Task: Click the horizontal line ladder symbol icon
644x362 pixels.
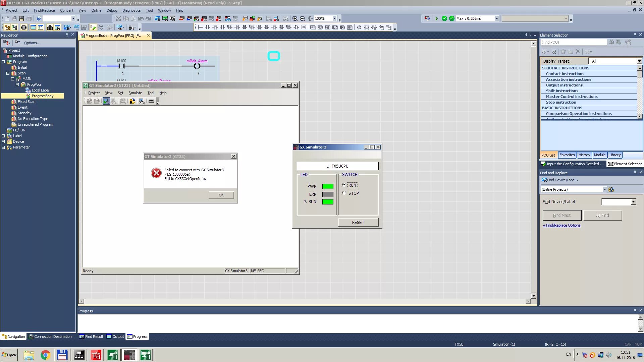Action: pyautogui.click(x=200, y=27)
